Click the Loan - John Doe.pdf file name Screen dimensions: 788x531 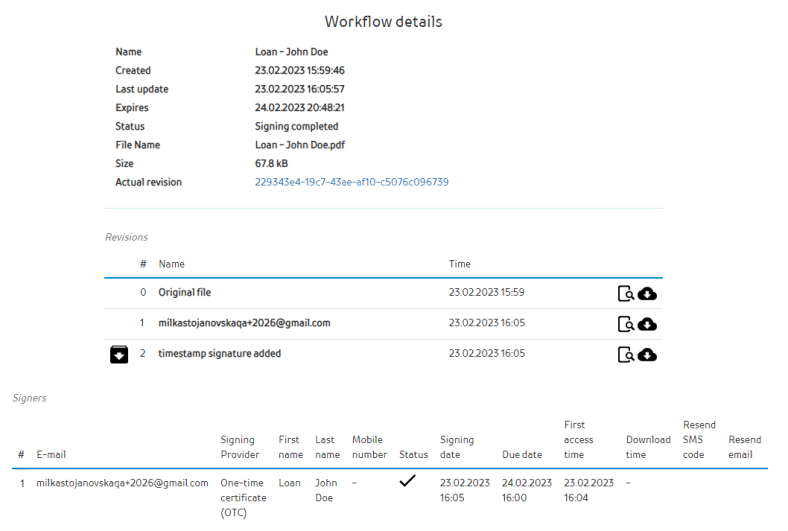point(301,145)
